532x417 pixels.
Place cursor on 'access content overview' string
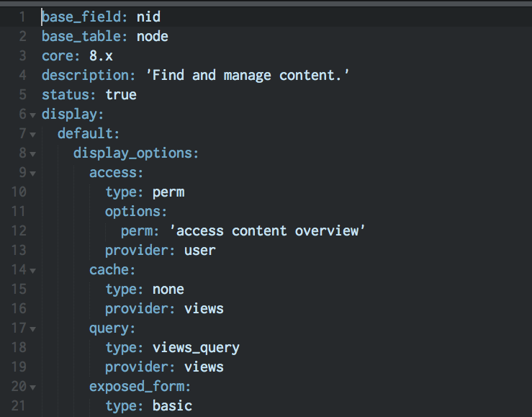(x=267, y=230)
